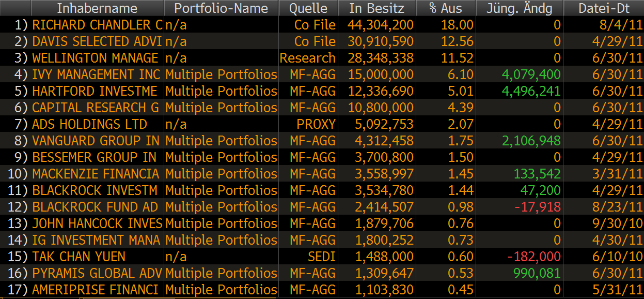Click holdings value 5,092,753
The image size is (644, 299).
point(385,124)
